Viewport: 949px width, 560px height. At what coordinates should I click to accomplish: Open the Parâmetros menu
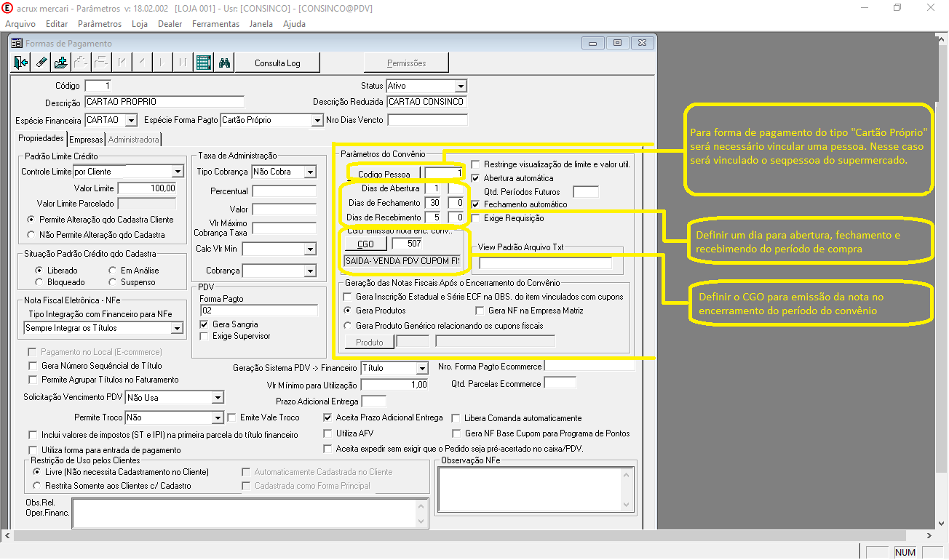tap(100, 24)
